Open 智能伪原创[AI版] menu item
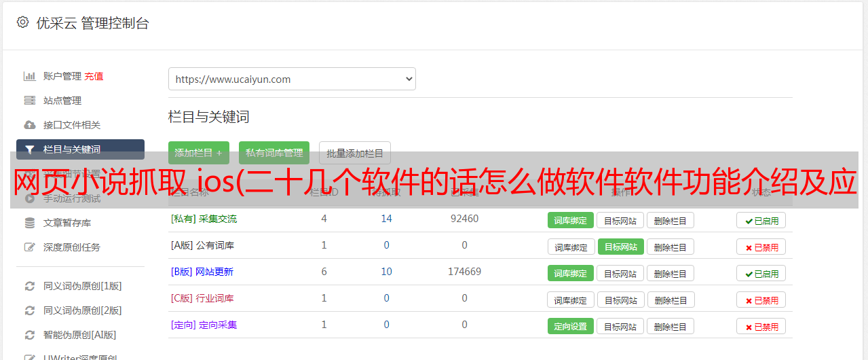868x360 pixels. [x=80, y=335]
